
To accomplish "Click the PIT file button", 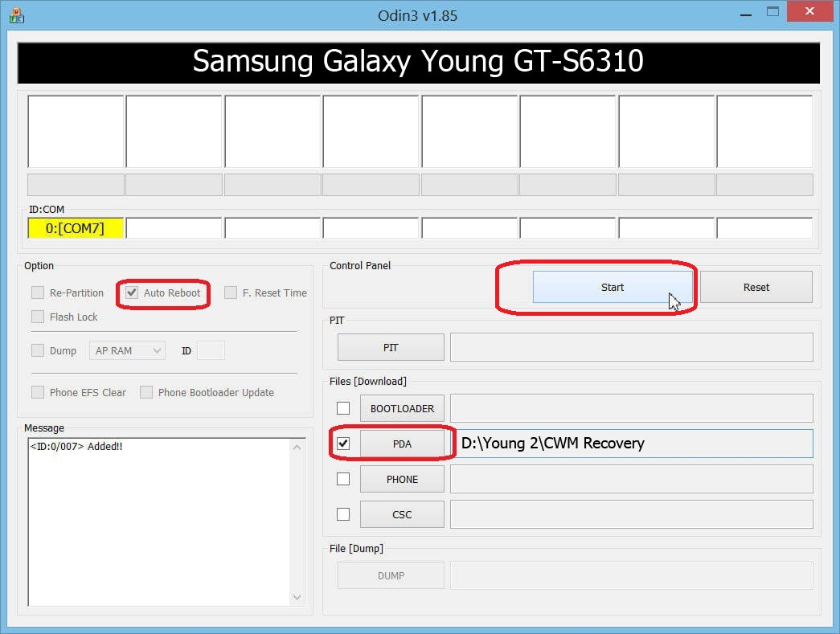I will pos(391,347).
